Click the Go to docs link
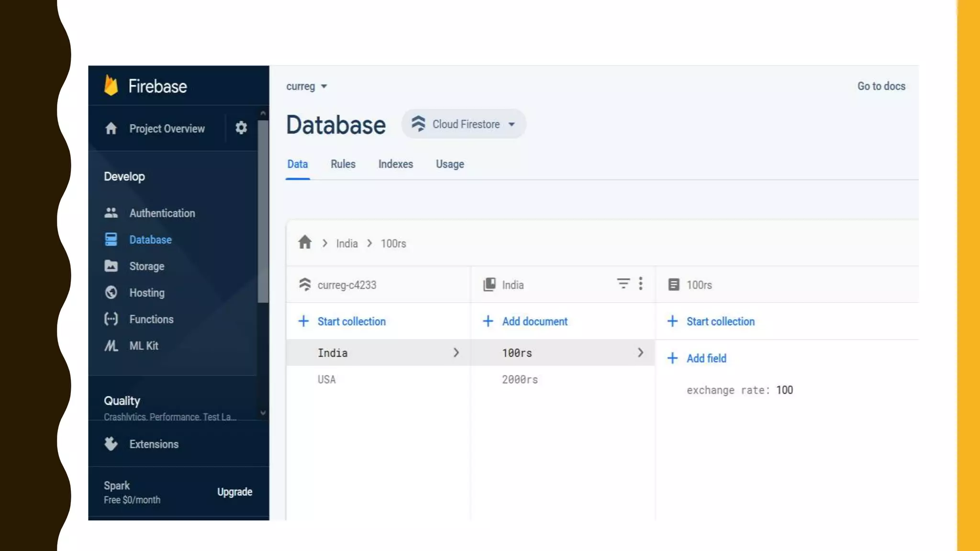 pyautogui.click(x=881, y=87)
